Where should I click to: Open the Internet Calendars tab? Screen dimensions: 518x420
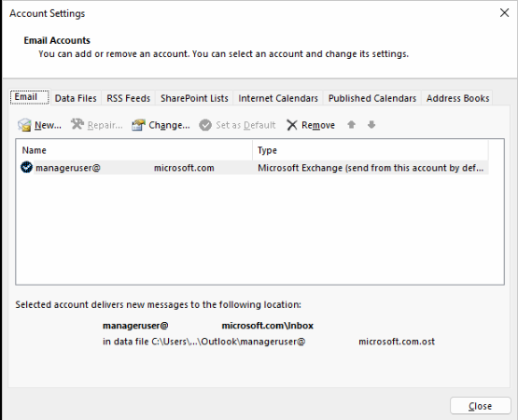pos(278,98)
